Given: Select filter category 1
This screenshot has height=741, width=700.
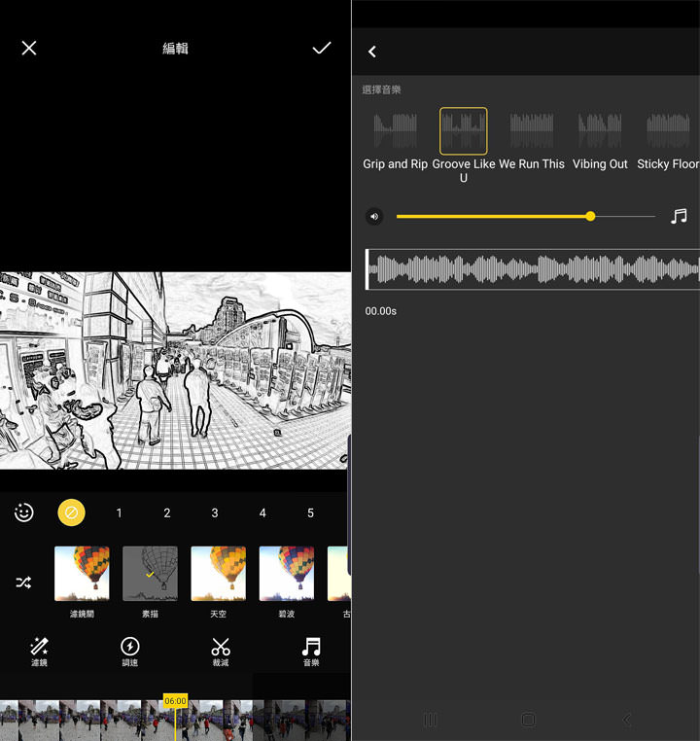Looking at the screenshot, I should [x=119, y=513].
